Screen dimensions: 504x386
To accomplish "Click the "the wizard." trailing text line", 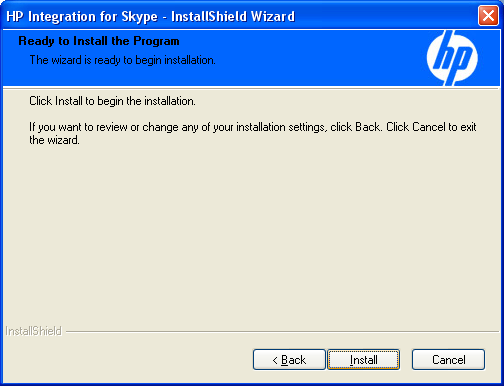I will (x=54, y=140).
